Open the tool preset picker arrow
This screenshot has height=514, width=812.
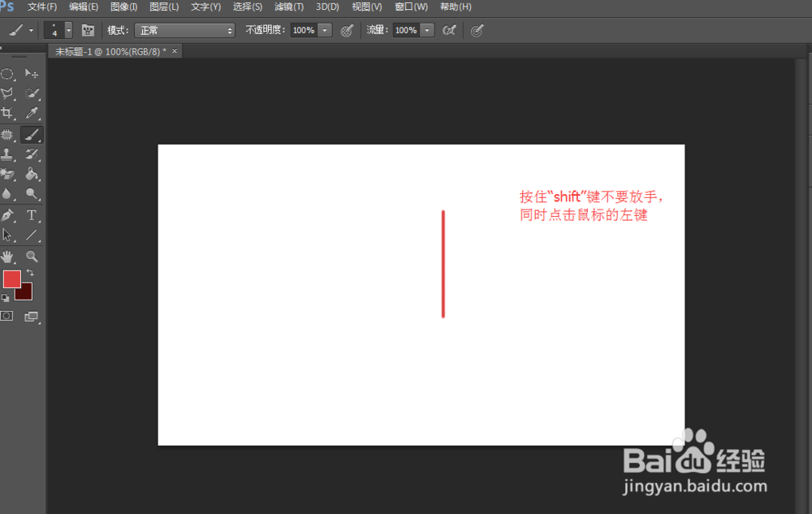coord(31,31)
